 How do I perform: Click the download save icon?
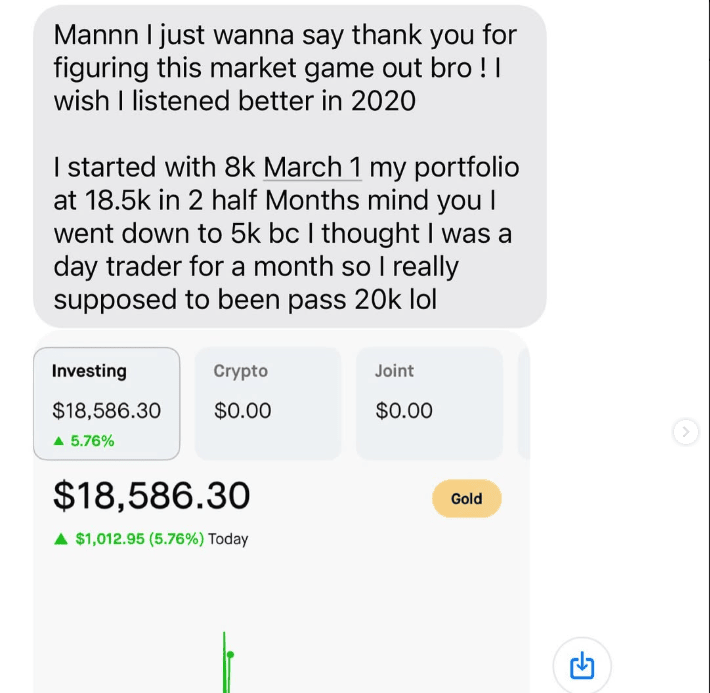tap(581, 665)
